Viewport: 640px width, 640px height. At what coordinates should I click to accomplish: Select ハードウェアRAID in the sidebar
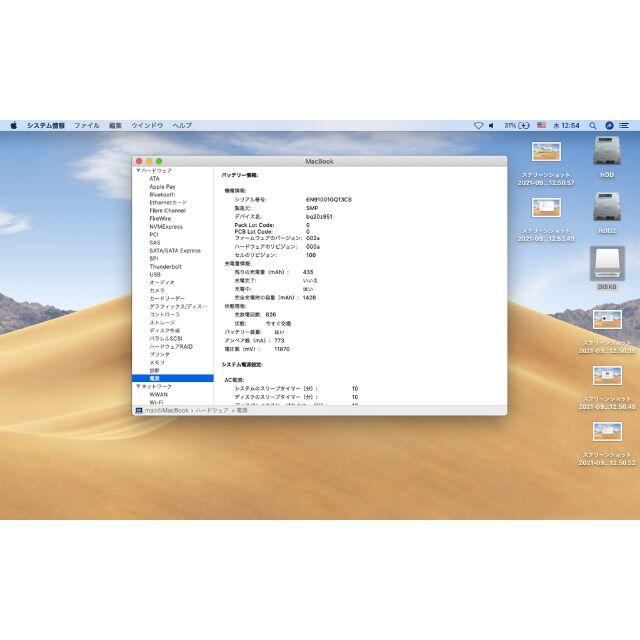[x=171, y=347]
